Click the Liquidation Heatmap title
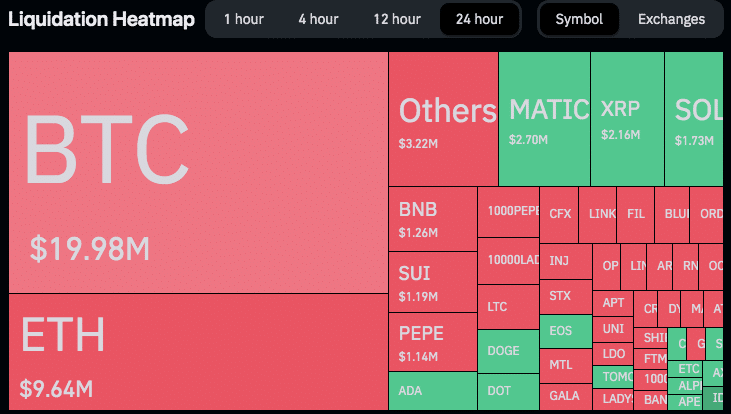 click(x=102, y=19)
